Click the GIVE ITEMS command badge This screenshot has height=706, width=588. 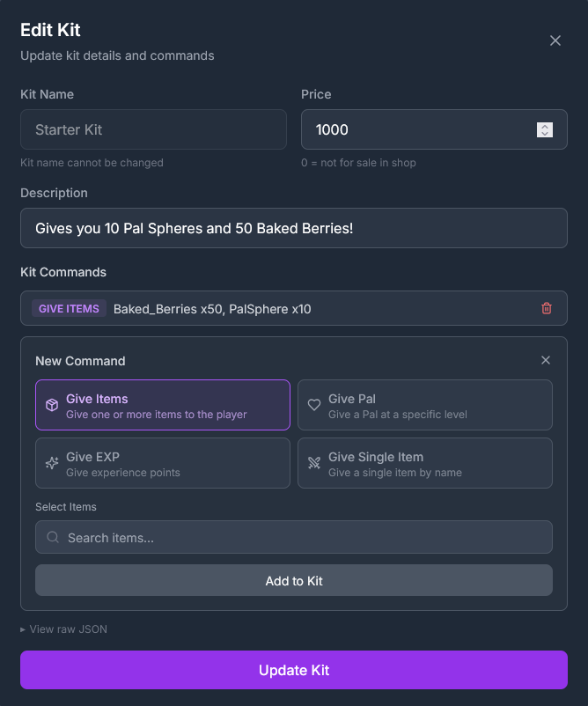coord(69,308)
